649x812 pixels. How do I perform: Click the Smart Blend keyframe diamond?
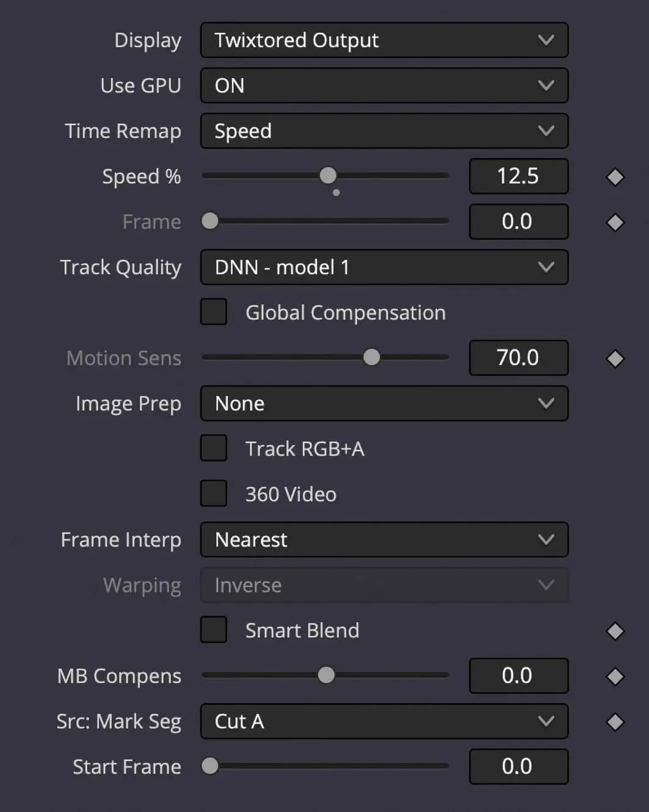coord(615,631)
